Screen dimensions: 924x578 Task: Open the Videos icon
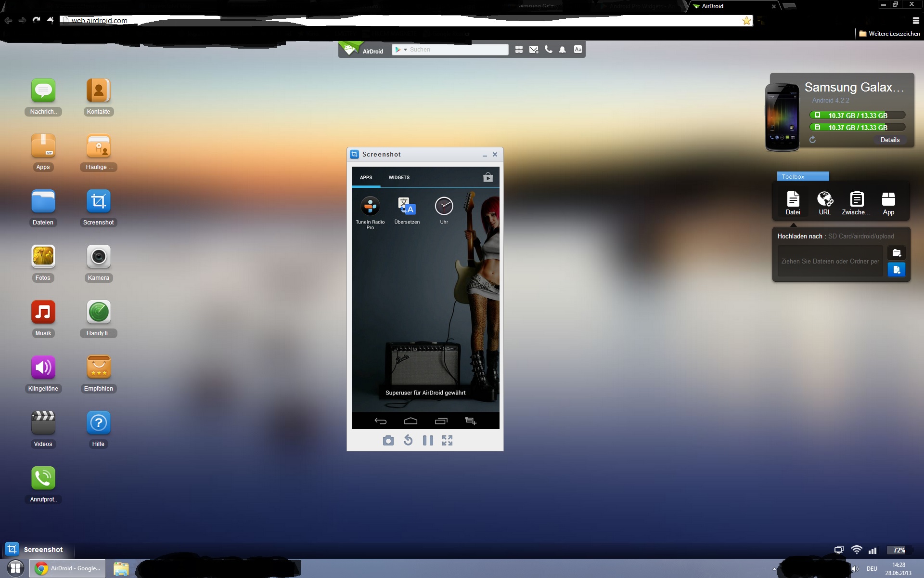pos(43,423)
